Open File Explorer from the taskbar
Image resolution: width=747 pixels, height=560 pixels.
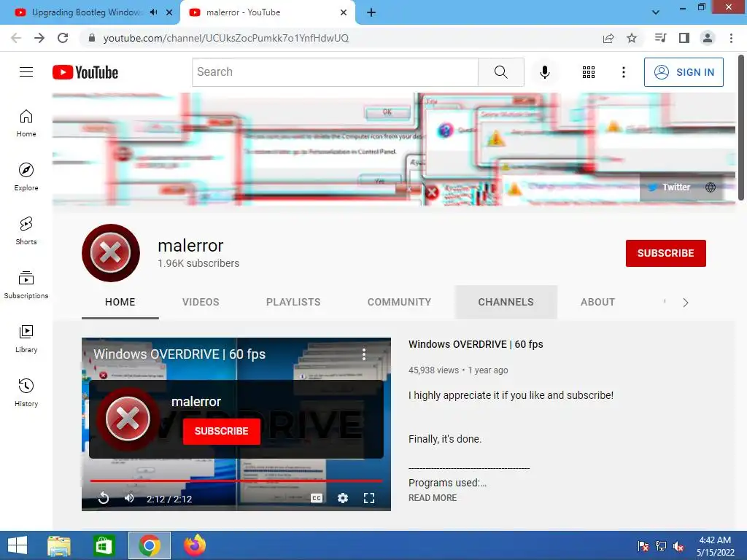coord(59,545)
